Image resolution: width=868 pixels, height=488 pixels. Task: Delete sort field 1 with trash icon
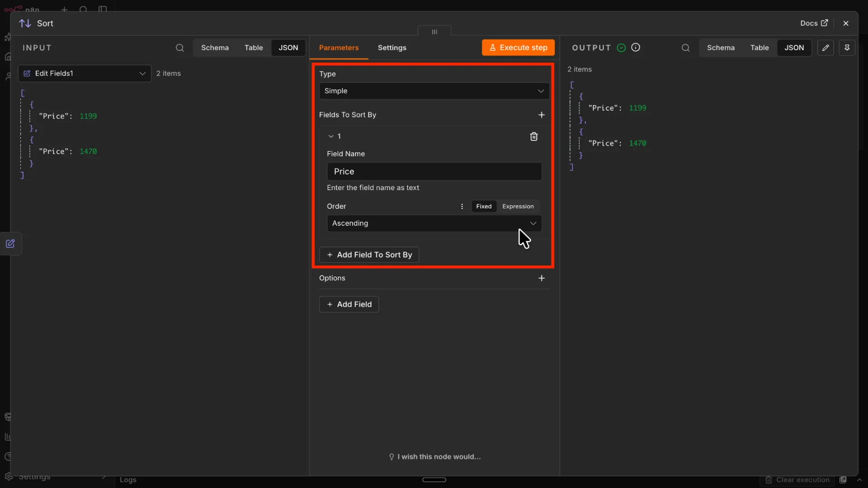[x=534, y=136]
